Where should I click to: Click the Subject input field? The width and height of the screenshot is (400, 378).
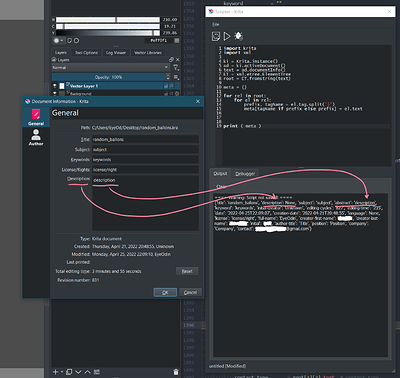click(x=145, y=149)
